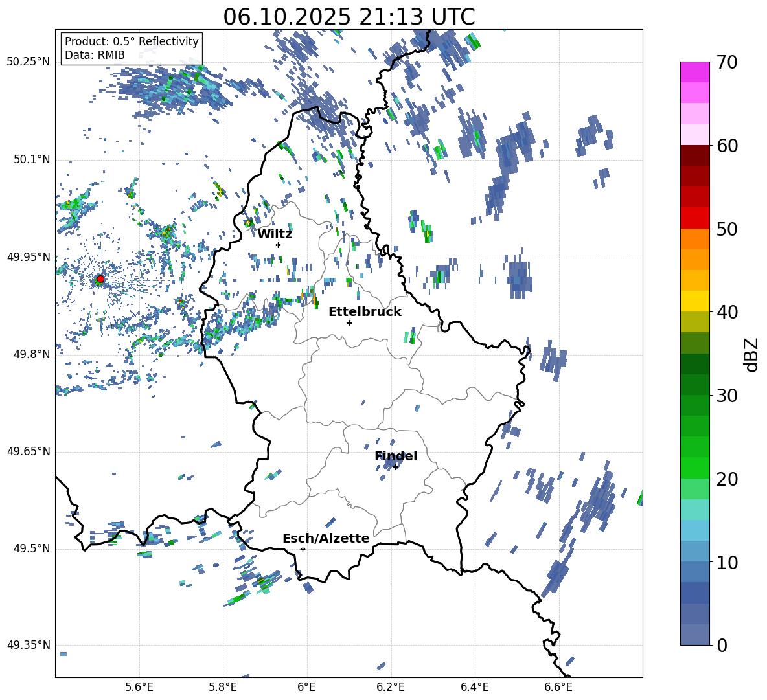This screenshot has height=700, width=767.
Task: Select the Findel city label
Action: tap(396, 456)
